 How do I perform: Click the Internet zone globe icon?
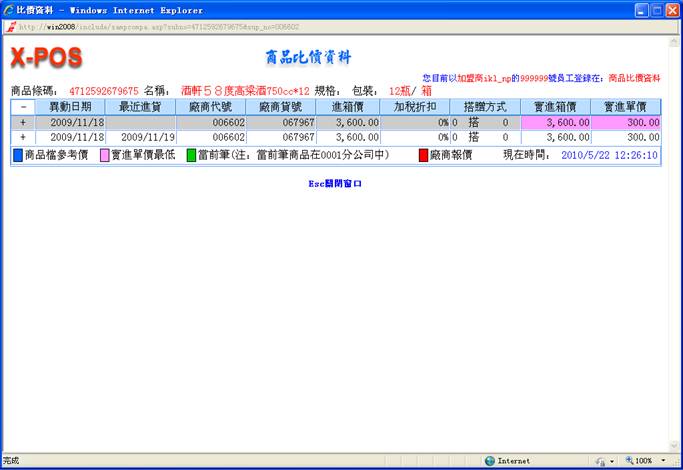tap(490, 461)
